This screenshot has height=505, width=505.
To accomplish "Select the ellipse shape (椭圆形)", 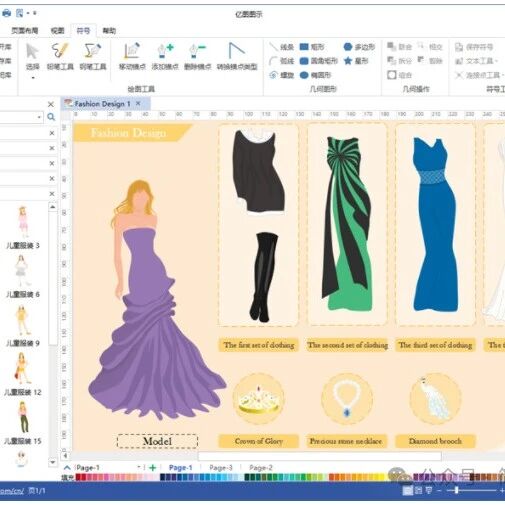I will point(315,75).
